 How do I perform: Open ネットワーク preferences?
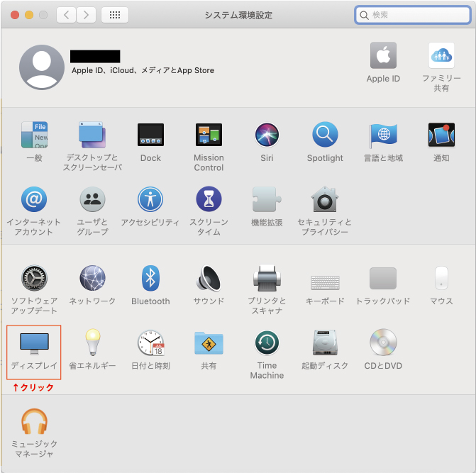point(92,278)
